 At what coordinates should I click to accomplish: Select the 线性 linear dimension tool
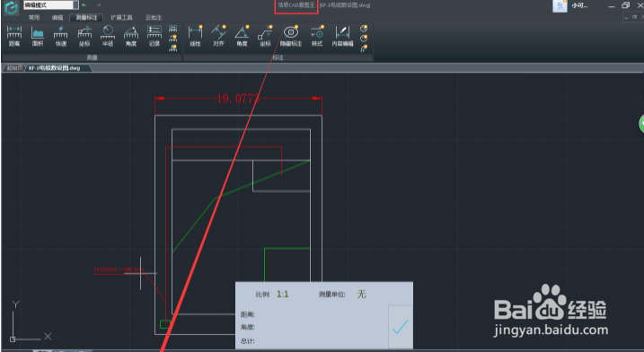click(x=196, y=36)
